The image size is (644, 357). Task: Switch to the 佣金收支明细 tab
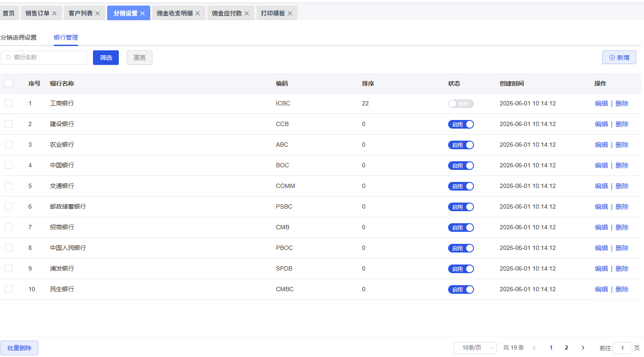click(x=175, y=13)
